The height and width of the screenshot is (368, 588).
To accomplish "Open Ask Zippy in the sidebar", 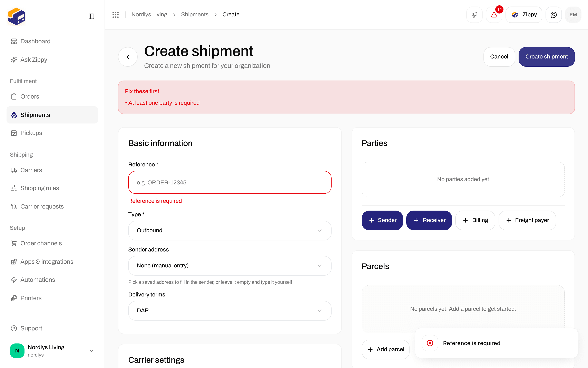I will [52, 60].
